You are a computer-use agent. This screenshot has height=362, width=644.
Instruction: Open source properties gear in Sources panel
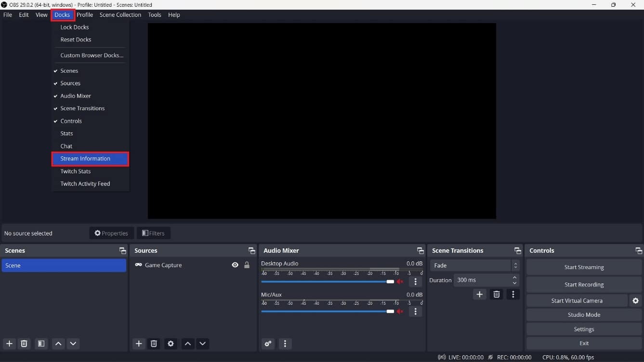(171, 344)
